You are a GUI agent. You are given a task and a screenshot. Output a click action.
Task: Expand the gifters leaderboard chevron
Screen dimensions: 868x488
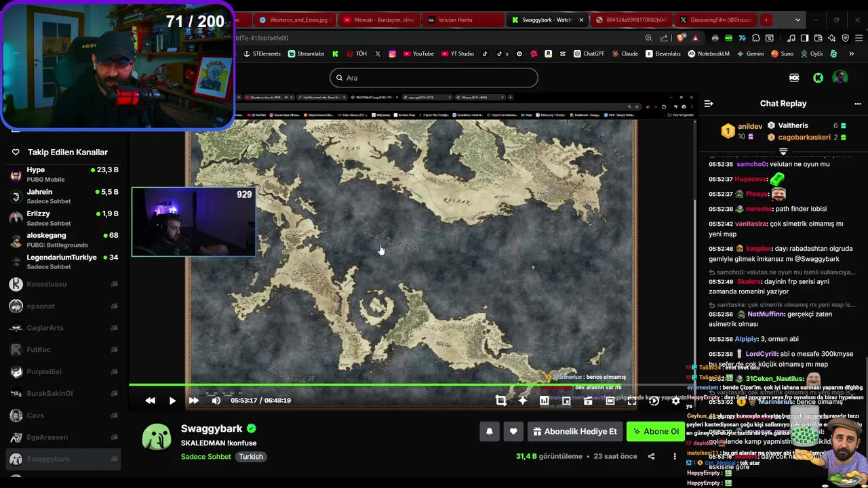coord(783,151)
